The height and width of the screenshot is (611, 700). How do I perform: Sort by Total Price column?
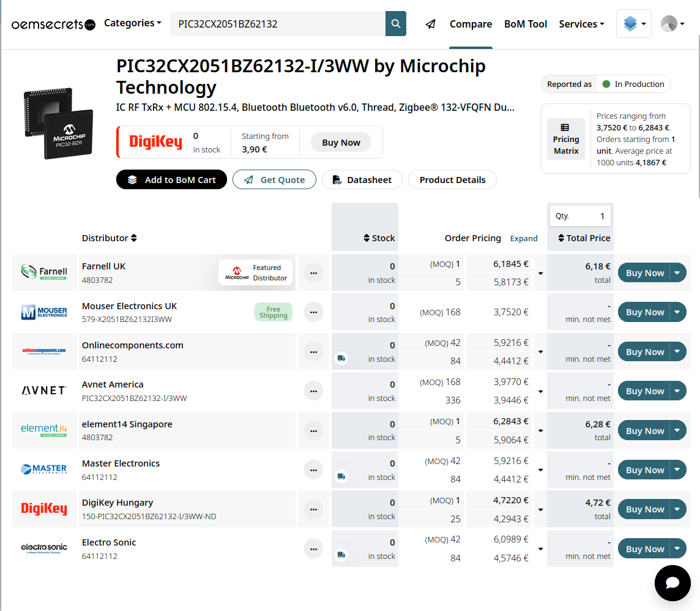pyautogui.click(x=584, y=238)
